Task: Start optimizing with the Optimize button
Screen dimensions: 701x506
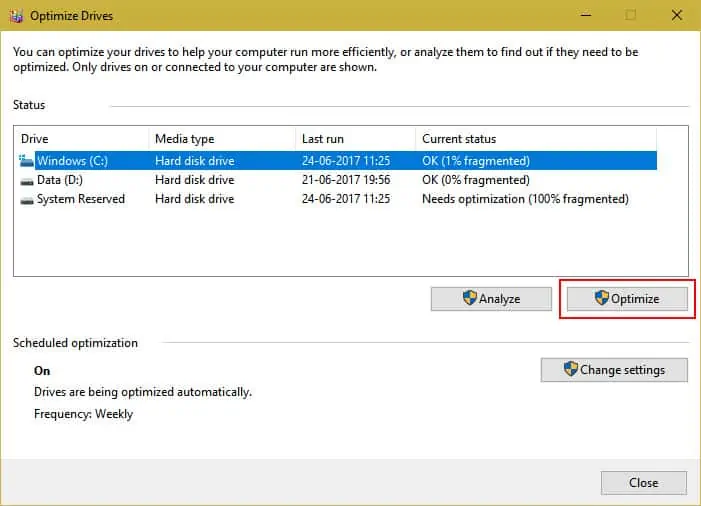Action: click(x=627, y=299)
